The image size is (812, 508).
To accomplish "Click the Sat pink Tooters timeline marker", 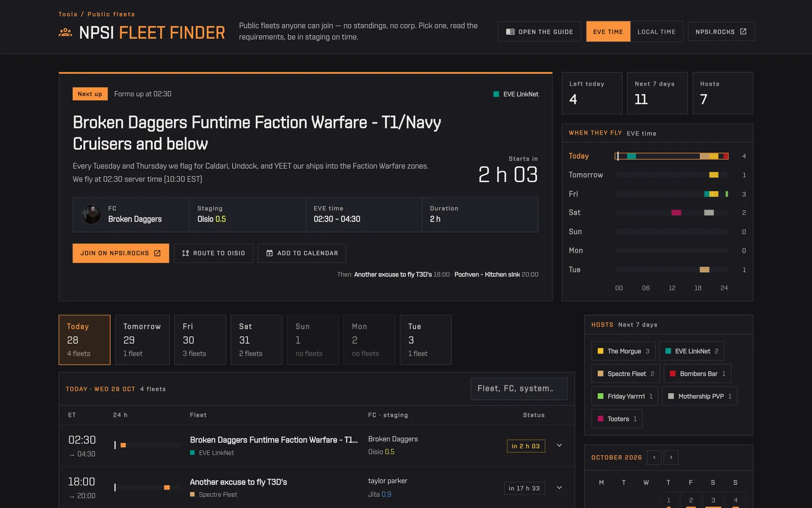I will pos(676,212).
